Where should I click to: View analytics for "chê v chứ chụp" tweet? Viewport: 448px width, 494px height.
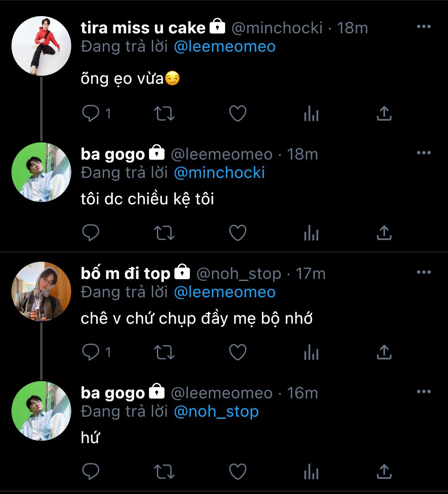(311, 352)
